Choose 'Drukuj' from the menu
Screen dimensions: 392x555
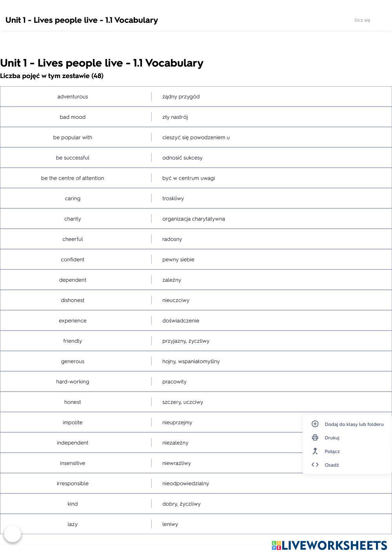coord(332,438)
